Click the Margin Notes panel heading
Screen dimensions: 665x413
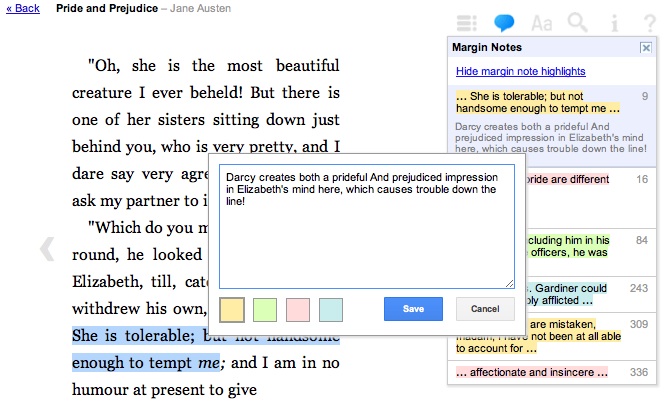coord(487,47)
